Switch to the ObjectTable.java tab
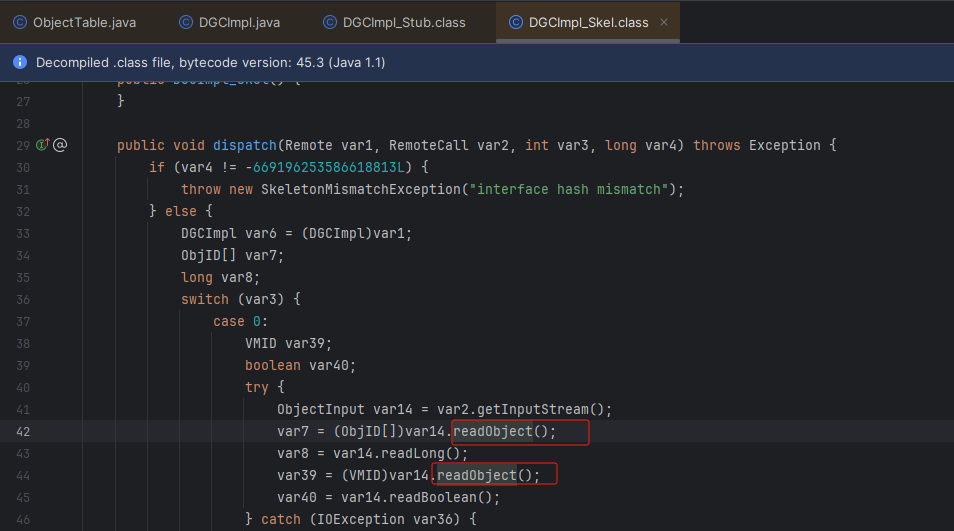The width and height of the screenshot is (954, 531). (x=84, y=22)
